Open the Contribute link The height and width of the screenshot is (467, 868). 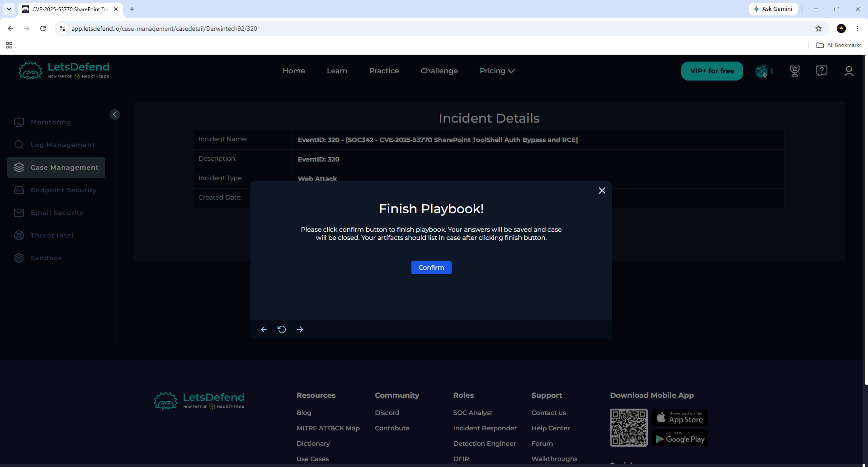tap(392, 428)
